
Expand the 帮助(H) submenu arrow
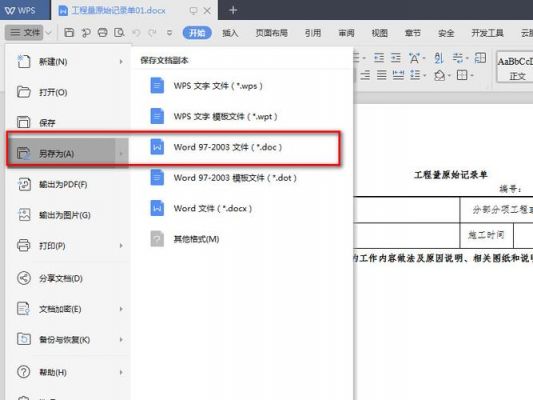click(121, 372)
